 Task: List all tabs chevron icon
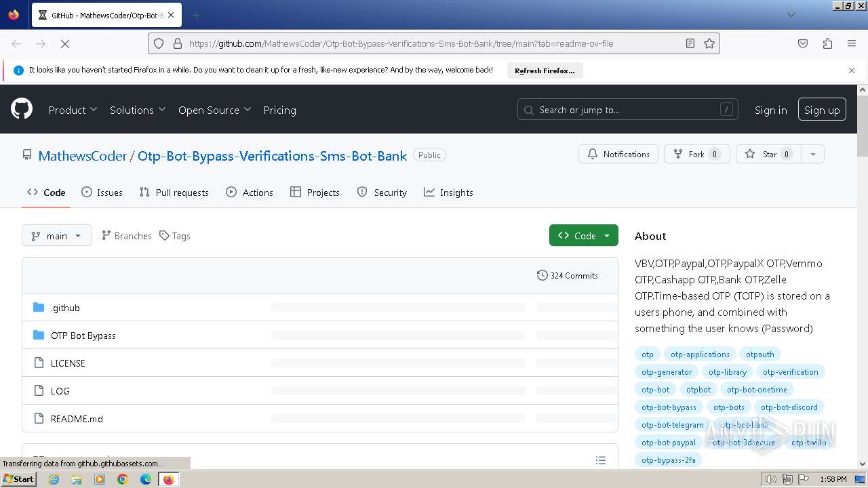(791, 15)
